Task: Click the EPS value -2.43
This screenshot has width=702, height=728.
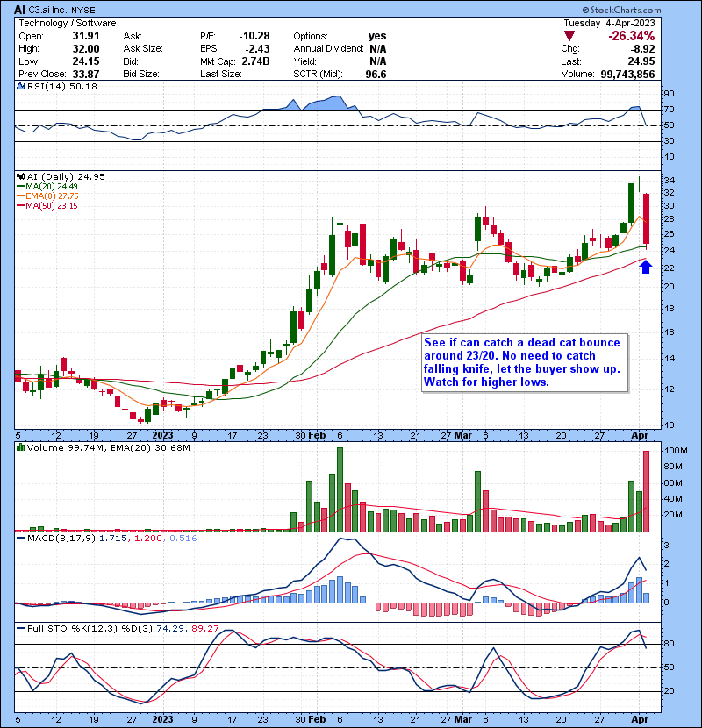Action: (x=258, y=49)
